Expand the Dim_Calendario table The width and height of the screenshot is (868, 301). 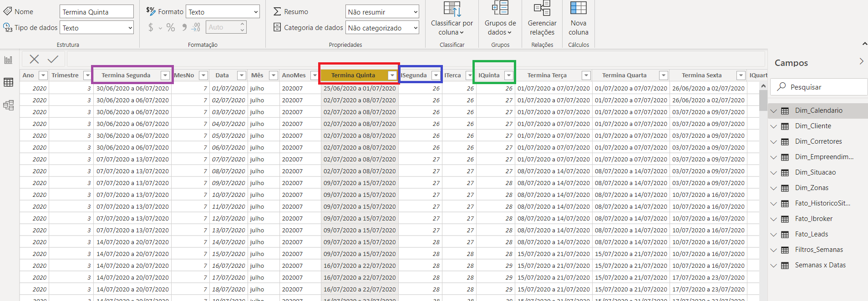point(773,110)
